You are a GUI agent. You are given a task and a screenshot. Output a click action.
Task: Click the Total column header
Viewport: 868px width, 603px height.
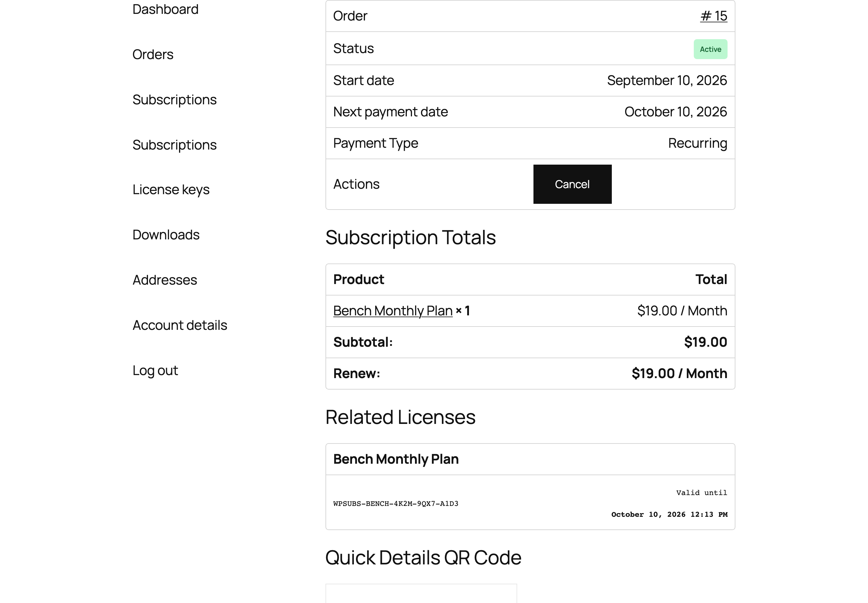click(711, 279)
